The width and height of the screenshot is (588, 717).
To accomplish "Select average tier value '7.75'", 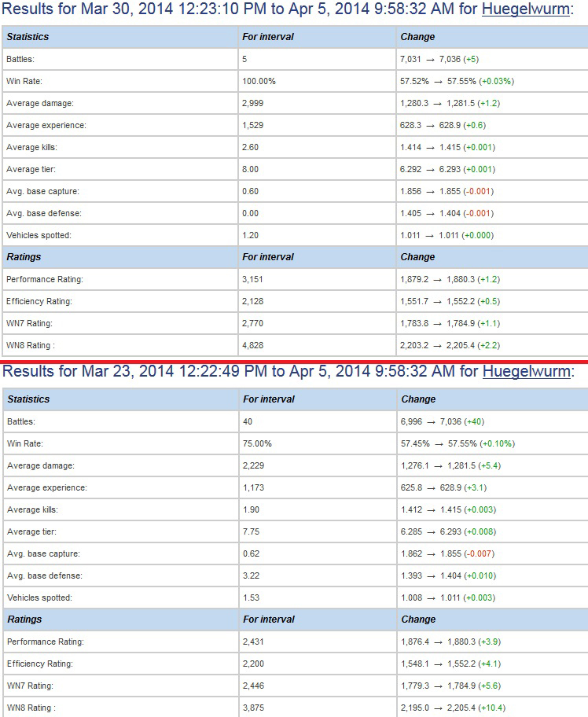I will (251, 531).
